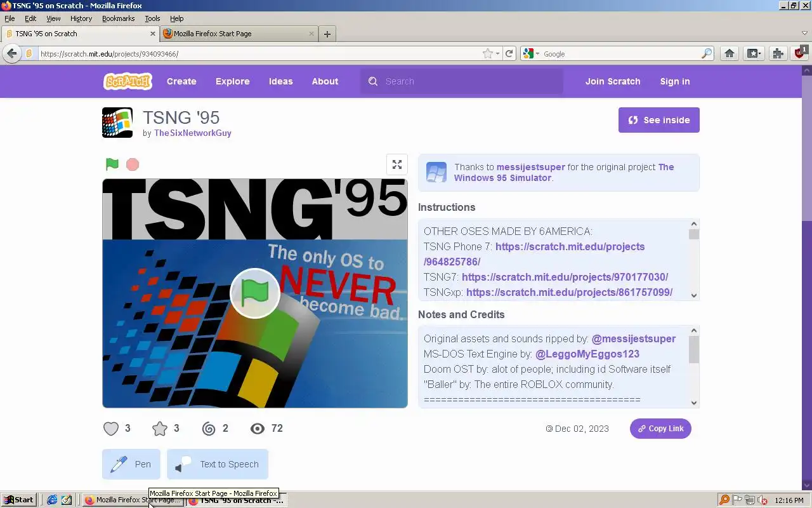Open the project author's avatar thumbnail
This screenshot has width=812, height=508.
[x=117, y=123]
